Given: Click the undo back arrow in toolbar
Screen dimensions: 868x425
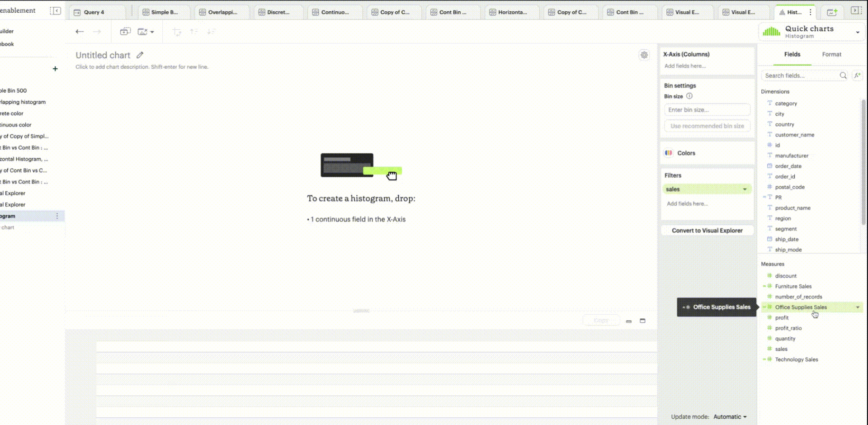Looking at the screenshot, I should (x=80, y=32).
